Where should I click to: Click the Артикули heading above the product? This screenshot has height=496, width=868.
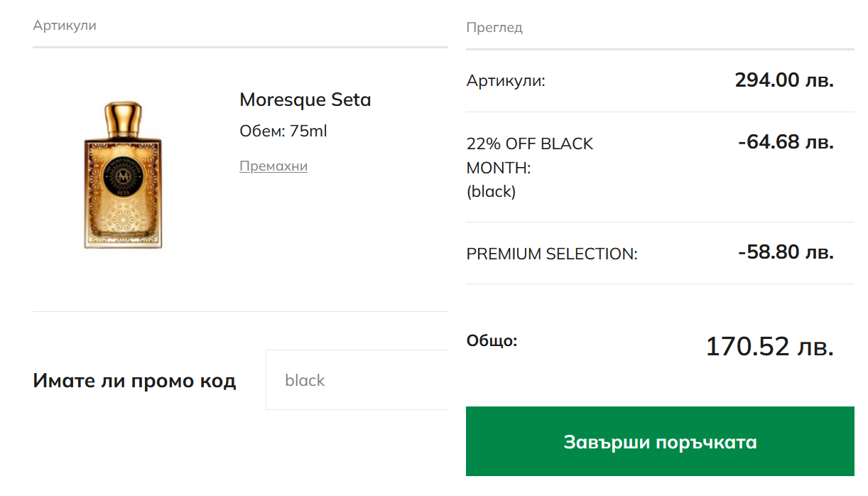pos(65,26)
